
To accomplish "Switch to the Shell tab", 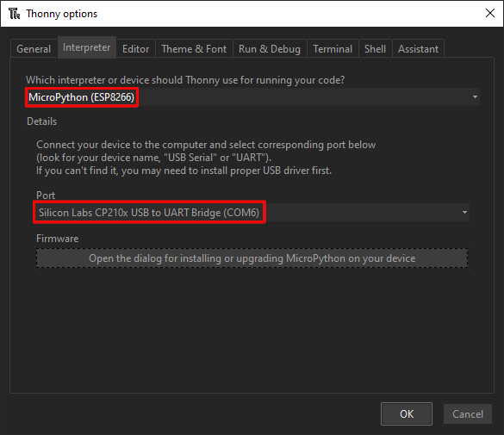I will 375,49.
